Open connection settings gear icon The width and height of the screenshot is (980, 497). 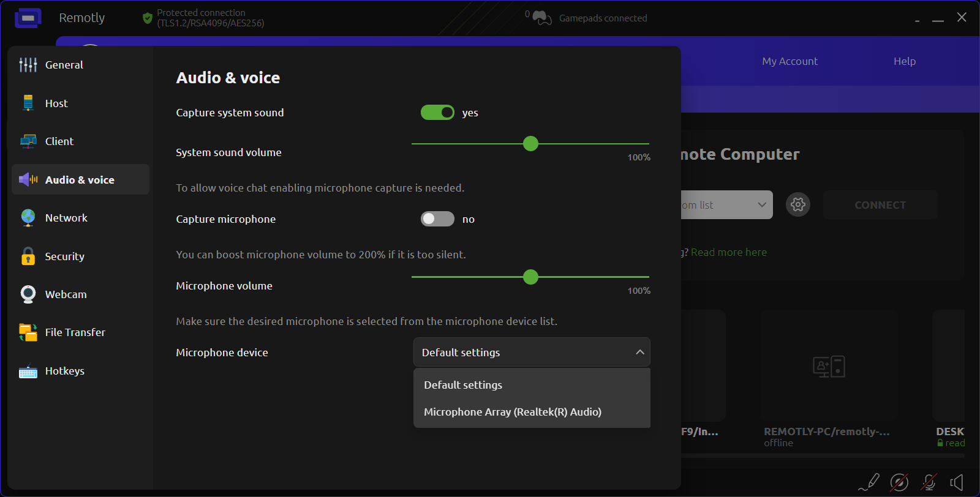(x=798, y=204)
